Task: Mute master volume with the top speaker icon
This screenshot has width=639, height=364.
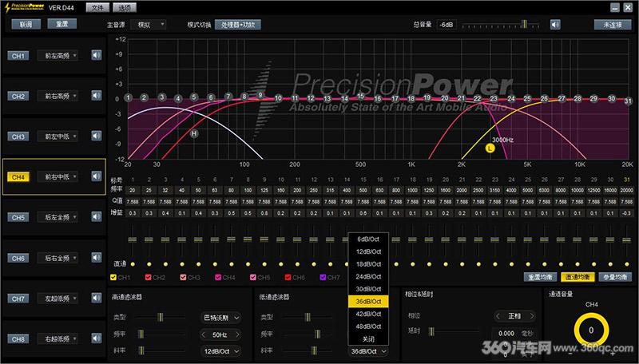Action: [x=555, y=25]
